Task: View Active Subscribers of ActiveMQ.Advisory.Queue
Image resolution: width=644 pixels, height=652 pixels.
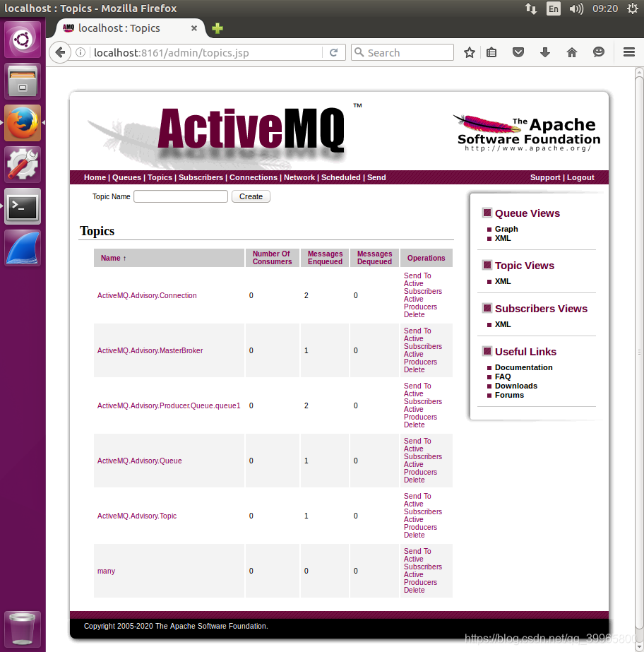Action: [423, 453]
